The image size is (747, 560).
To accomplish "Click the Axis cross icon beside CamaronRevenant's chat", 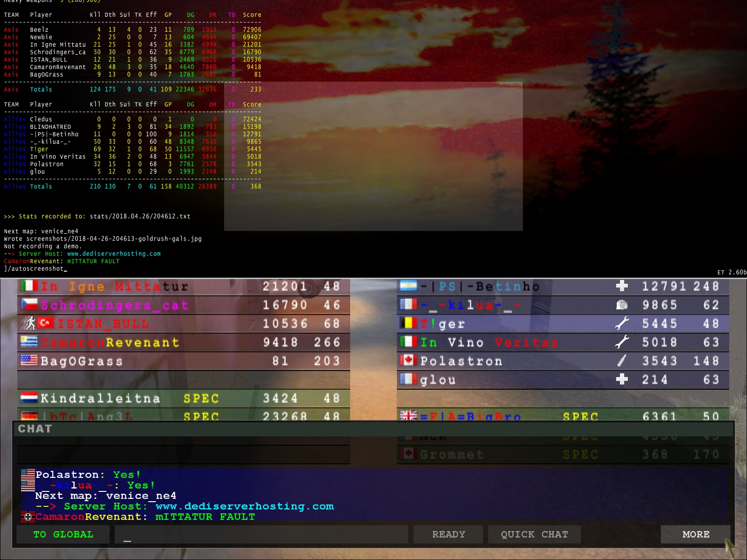I will [x=28, y=517].
